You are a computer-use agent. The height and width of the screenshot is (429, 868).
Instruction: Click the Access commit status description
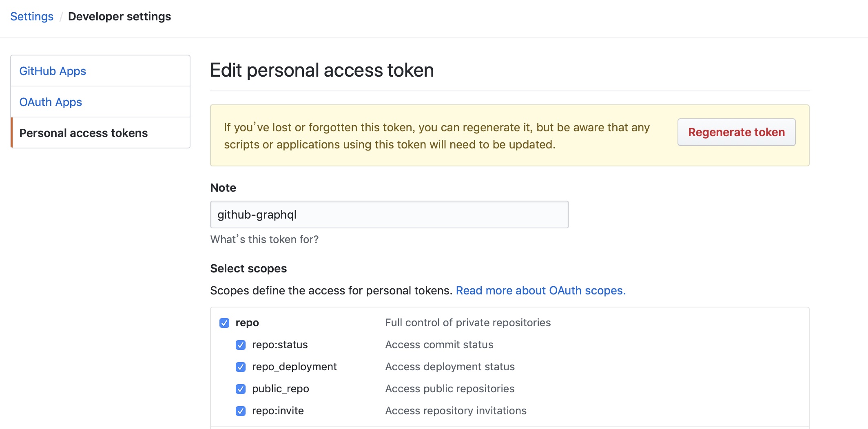(x=439, y=345)
